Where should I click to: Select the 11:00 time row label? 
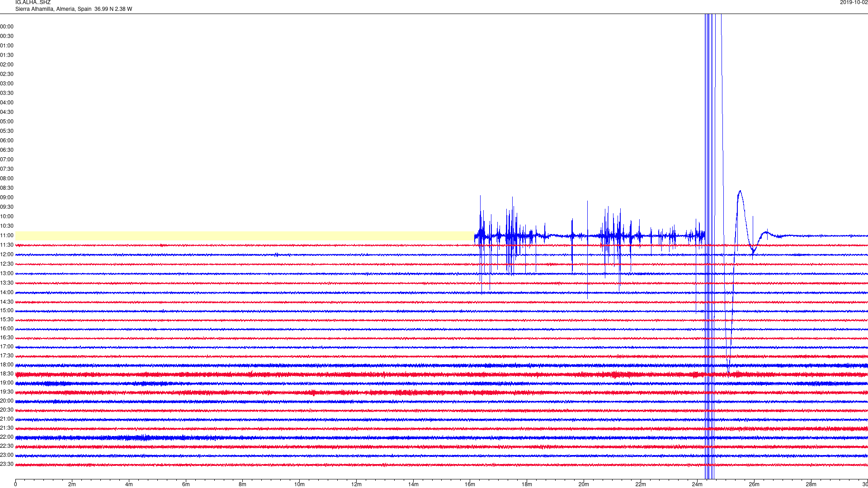pos(7,235)
